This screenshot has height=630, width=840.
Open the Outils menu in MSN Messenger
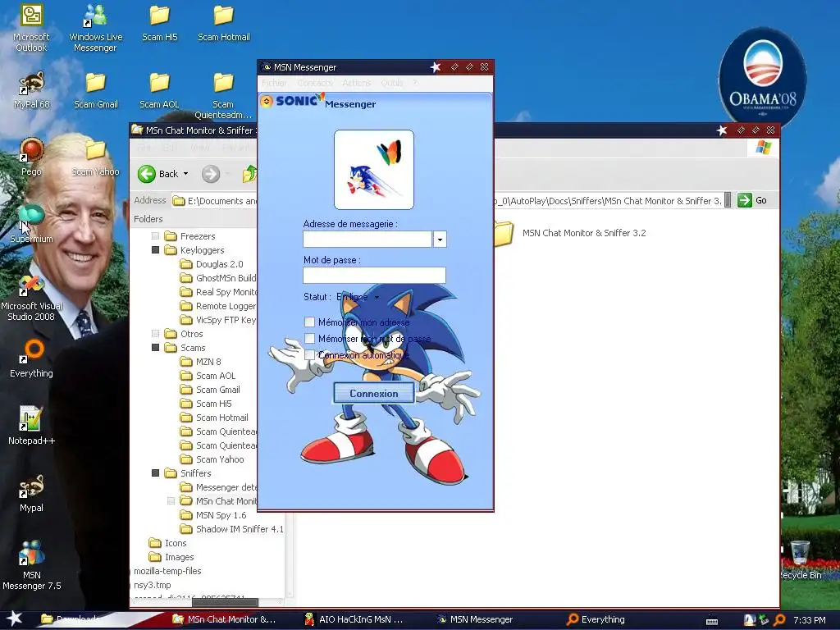[x=391, y=83]
